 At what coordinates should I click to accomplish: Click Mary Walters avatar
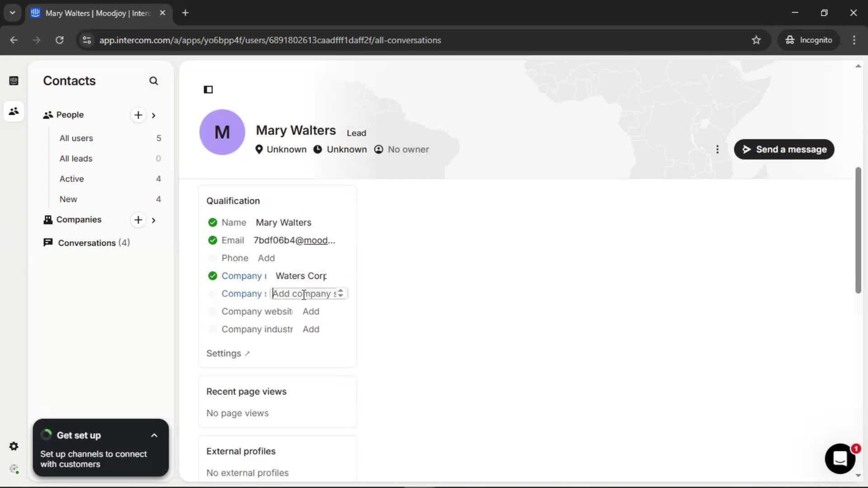point(222,132)
